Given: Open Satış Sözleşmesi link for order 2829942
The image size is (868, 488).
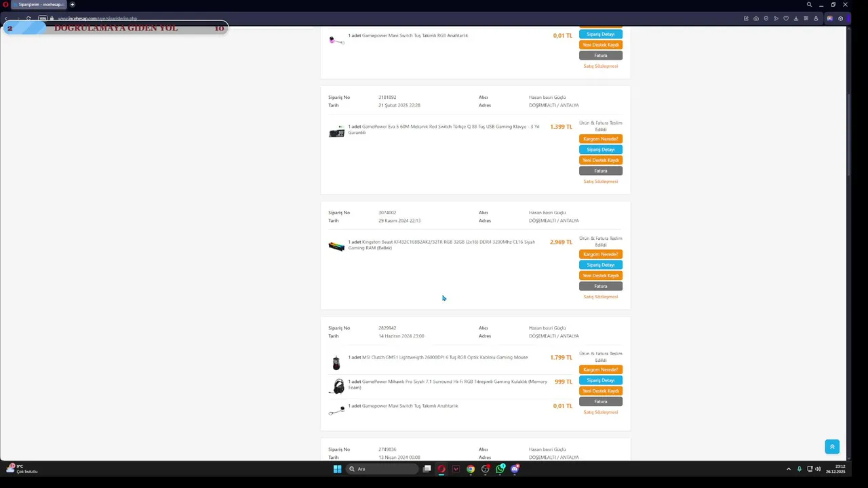Looking at the screenshot, I should tap(601, 412).
